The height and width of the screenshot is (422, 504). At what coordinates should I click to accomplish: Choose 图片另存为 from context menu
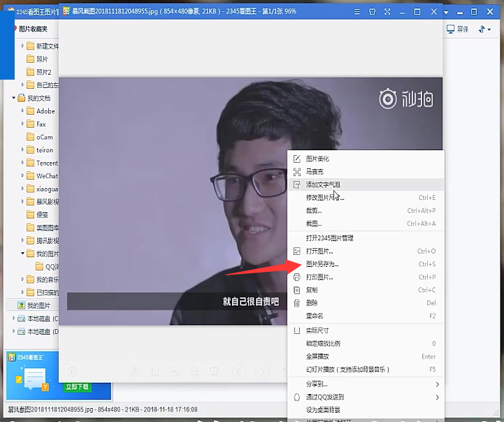[x=322, y=264]
